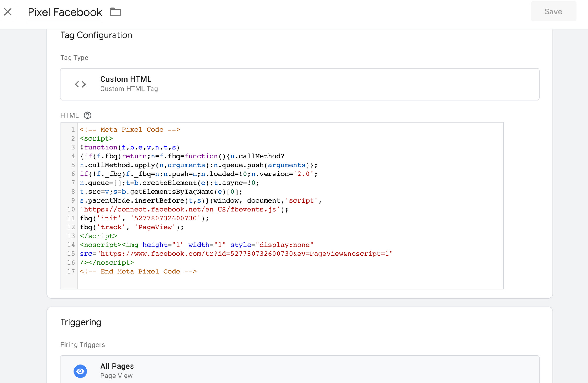Click Page View subtitle under All Pages

pyautogui.click(x=116, y=376)
